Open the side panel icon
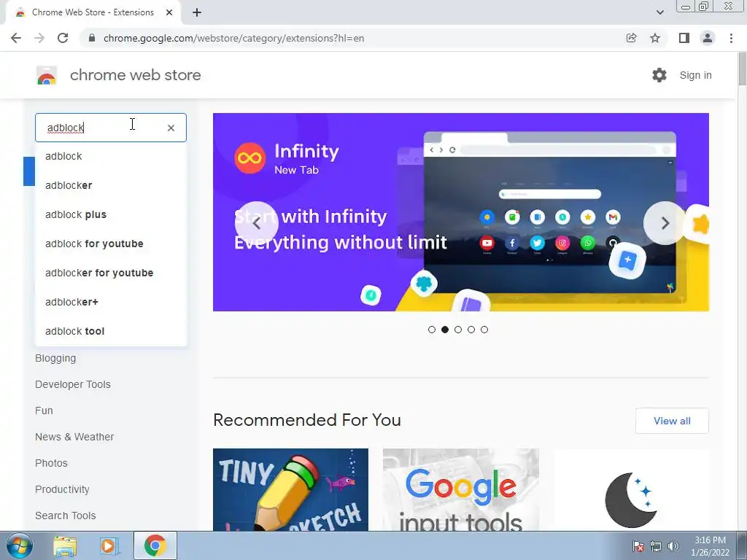 pyautogui.click(x=684, y=38)
